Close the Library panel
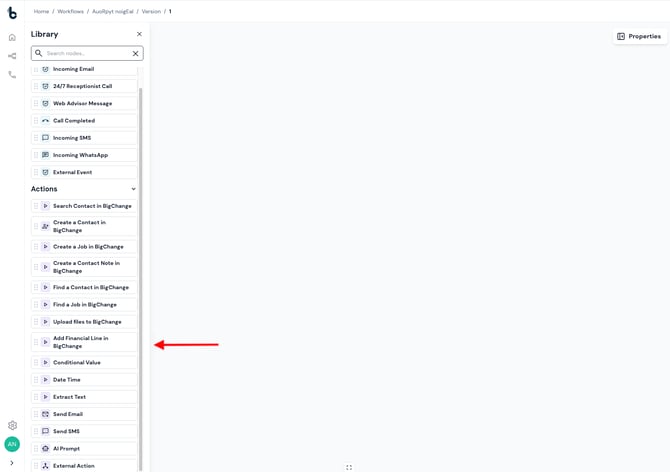670x472 pixels. click(139, 34)
